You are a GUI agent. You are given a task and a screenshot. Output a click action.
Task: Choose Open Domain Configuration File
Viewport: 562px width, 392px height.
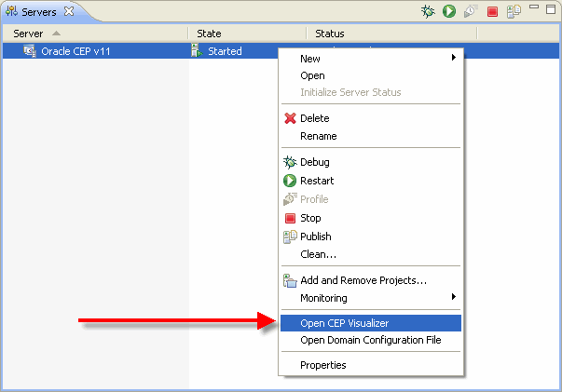tap(371, 340)
